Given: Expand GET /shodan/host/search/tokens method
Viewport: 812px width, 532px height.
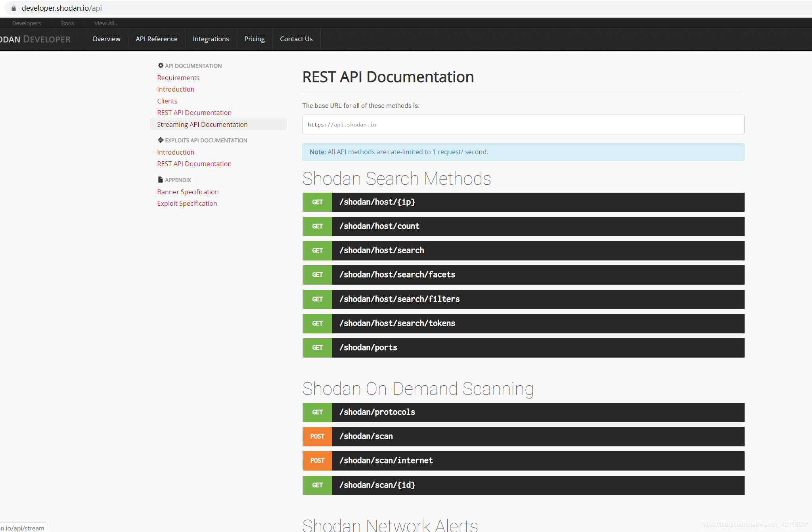Looking at the screenshot, I should coord(523,323).
